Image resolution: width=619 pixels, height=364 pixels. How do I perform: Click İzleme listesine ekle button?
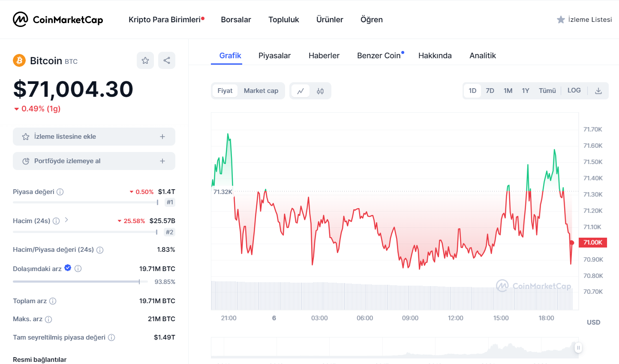(x=94, y=137)
